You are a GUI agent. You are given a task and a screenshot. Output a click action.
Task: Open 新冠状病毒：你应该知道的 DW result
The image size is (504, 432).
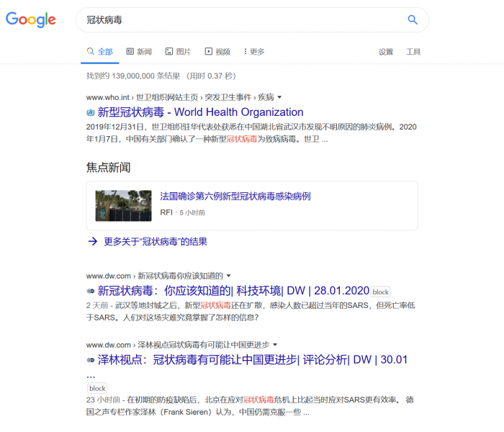(234, 291)
